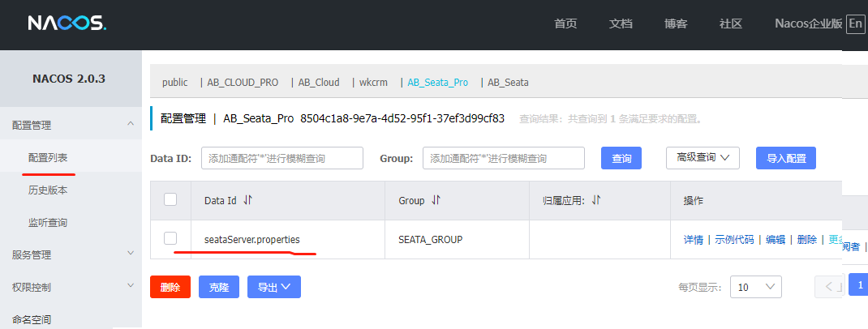This screenshot has width=868, height=329.
Task: Open 文档 in the top navigation
Action: click(x=621, y=23)
